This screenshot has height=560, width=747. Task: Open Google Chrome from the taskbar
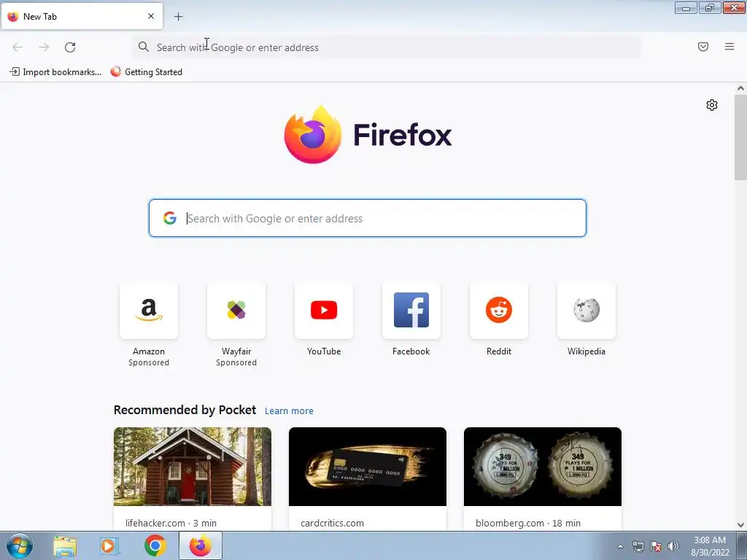coord(155,546)
